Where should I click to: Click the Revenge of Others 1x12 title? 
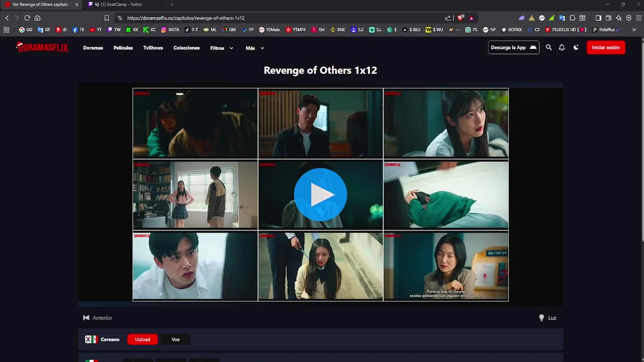pyautogui.click(x=320, y=70)
